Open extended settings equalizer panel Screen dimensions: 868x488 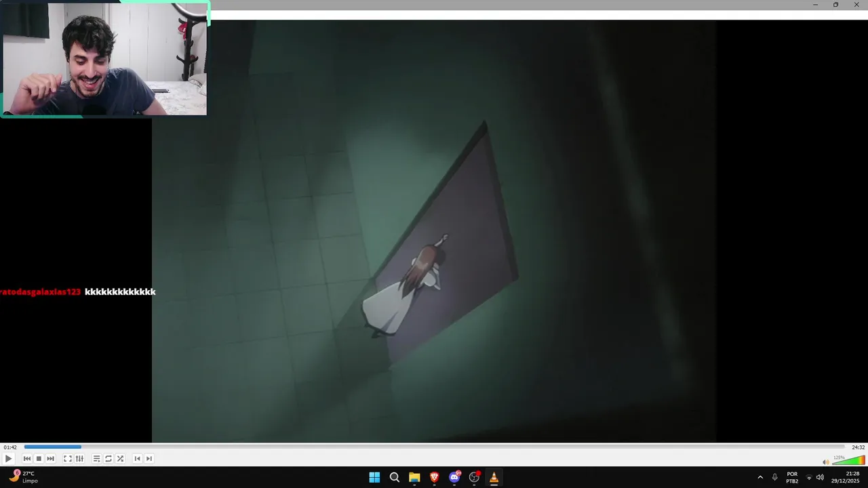79,459
